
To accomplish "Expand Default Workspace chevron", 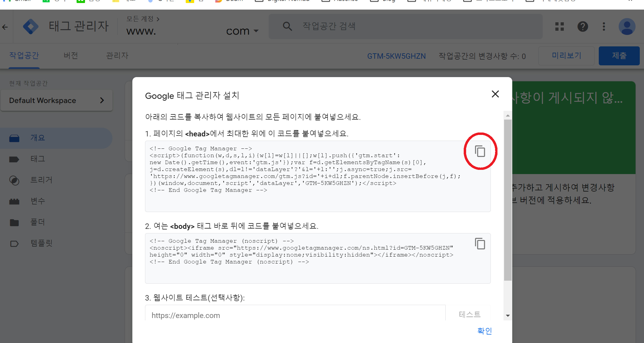I will click(x=102, y=100).
